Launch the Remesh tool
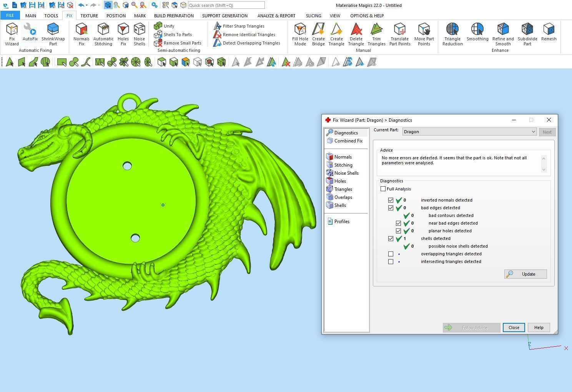572x392 pixels. point(549,32)
